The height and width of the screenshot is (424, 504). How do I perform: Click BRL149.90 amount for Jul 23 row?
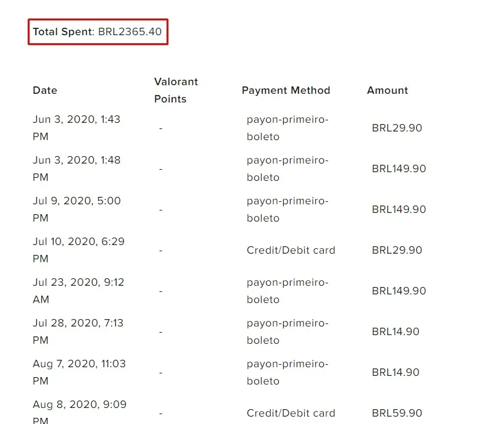[x=399, y=291]
